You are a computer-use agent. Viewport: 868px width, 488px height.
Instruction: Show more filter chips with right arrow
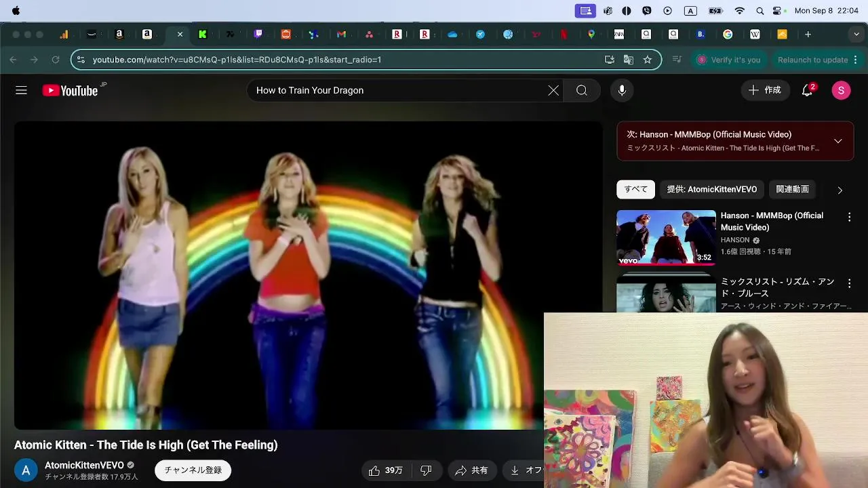click(x=840, y=190)
